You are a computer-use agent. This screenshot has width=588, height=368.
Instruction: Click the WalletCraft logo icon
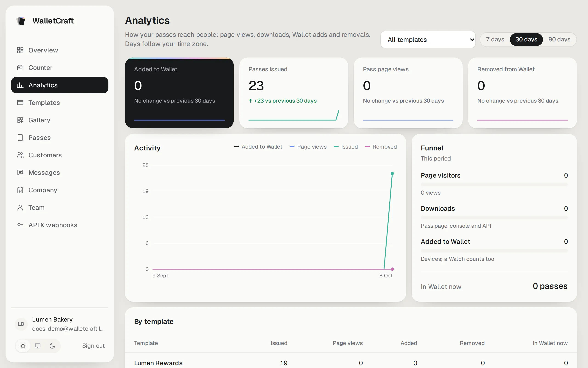pyautogui.click(x=21, y=21)
